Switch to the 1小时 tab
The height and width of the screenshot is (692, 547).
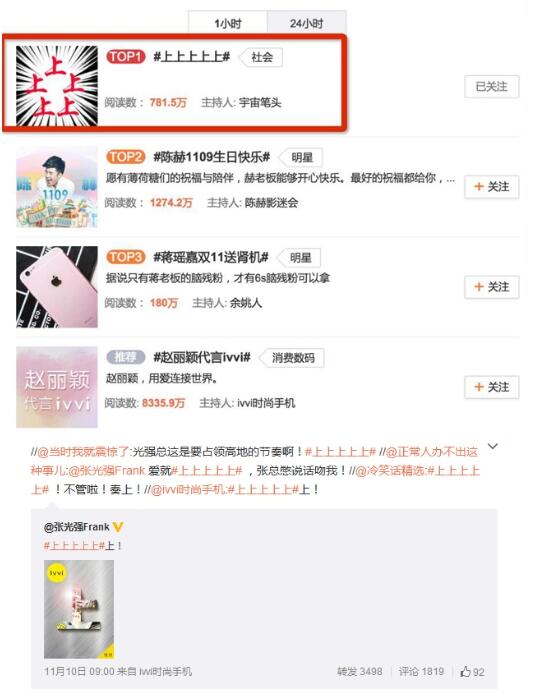228,23
